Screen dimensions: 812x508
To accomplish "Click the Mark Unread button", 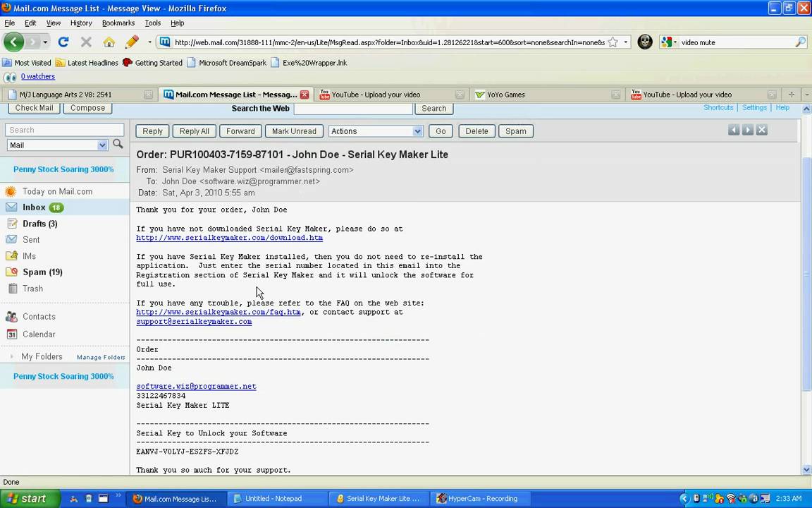I will 294,131.
